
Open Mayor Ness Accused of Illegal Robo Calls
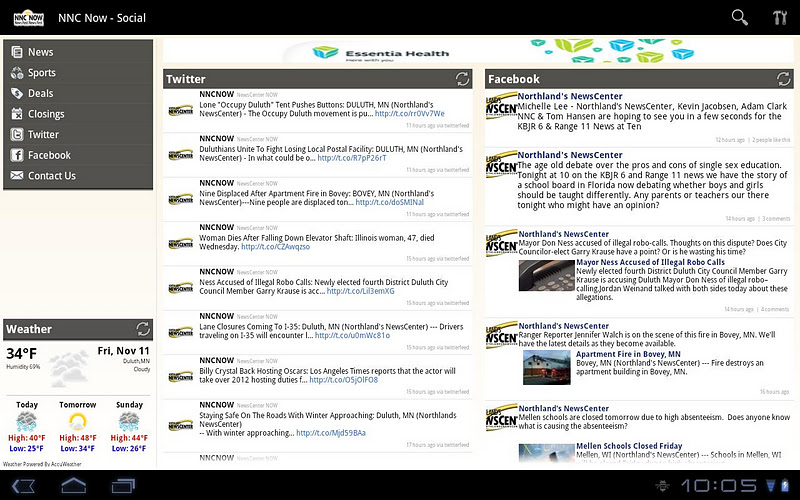[651, 262]
